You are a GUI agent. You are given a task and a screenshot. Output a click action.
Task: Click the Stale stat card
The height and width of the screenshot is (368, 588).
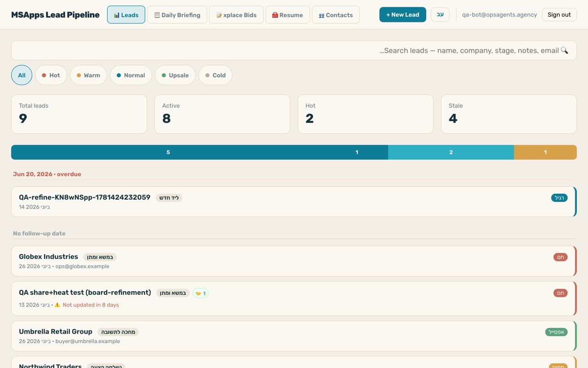coord(509,114)
